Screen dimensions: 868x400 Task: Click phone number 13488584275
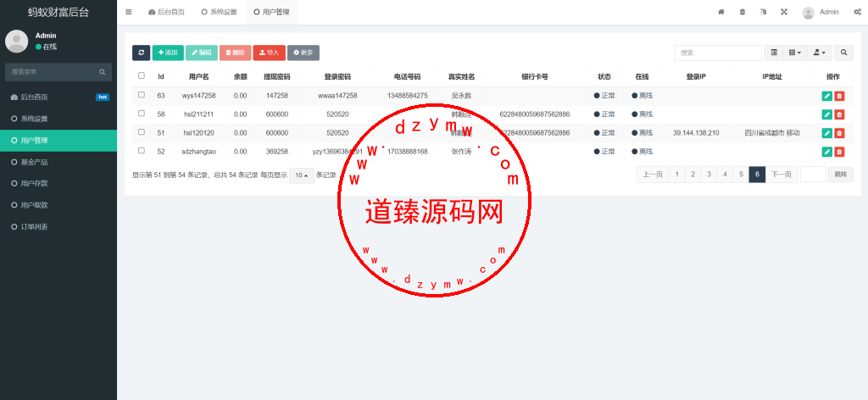point(407,96)
